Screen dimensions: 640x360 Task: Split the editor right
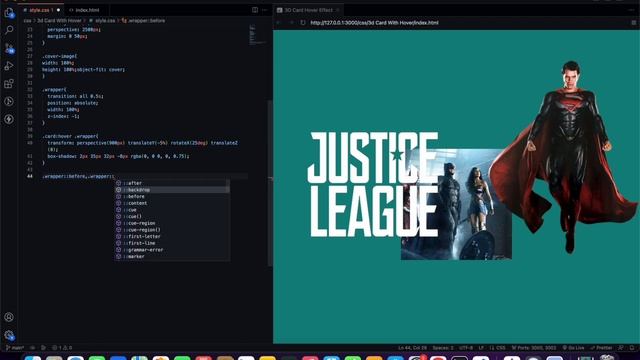pos(255,10)
